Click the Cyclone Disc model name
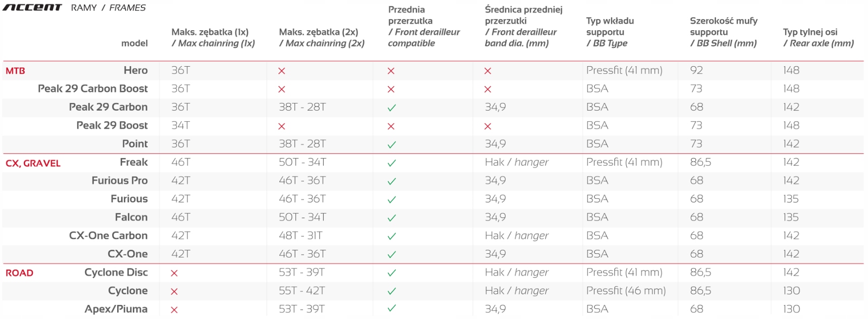Image resolution: width=868 pixels, height=319 pixels. [x=116, y=273]
